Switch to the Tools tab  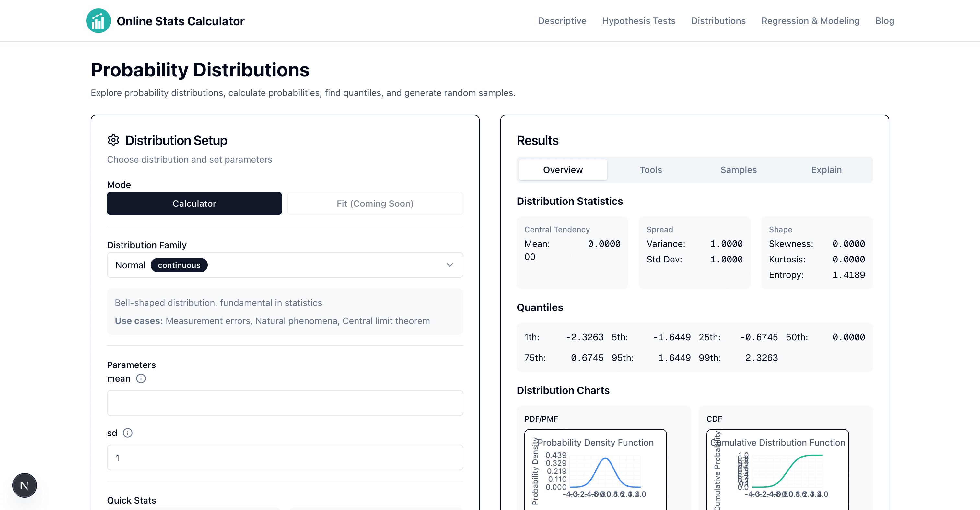[x=650, y=169]
